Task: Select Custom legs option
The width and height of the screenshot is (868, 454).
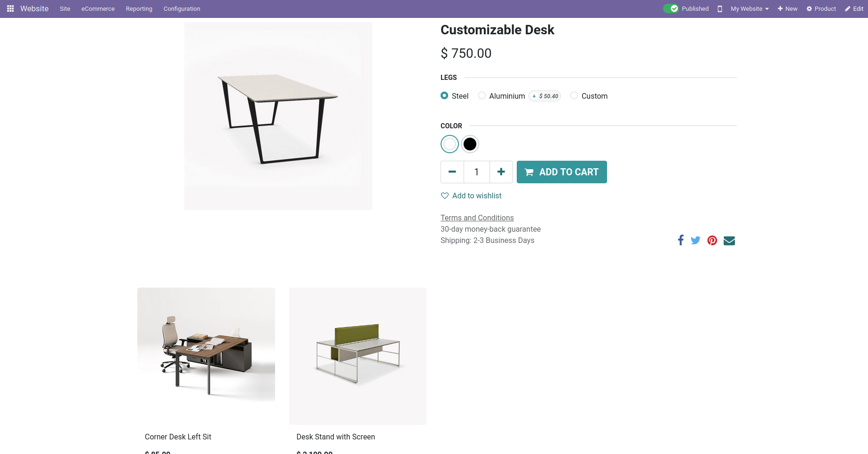Action: [x=574, y=96]
